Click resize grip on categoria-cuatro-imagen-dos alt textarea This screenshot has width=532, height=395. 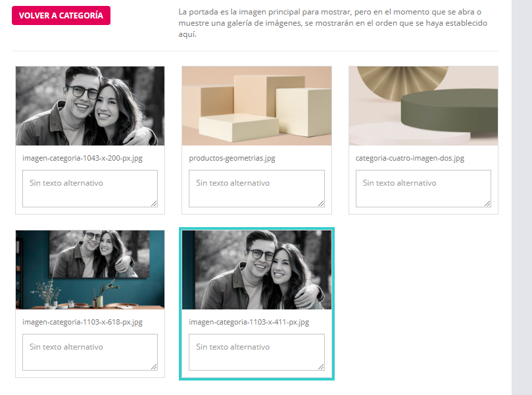(x=487, y=203)
